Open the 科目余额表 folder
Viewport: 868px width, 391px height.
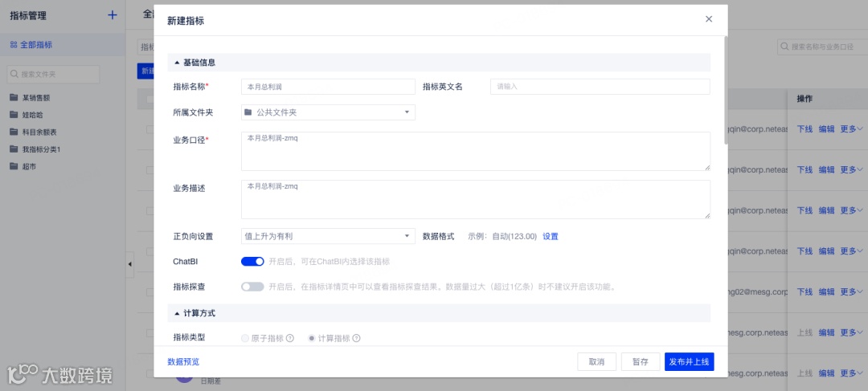(40, 132)
